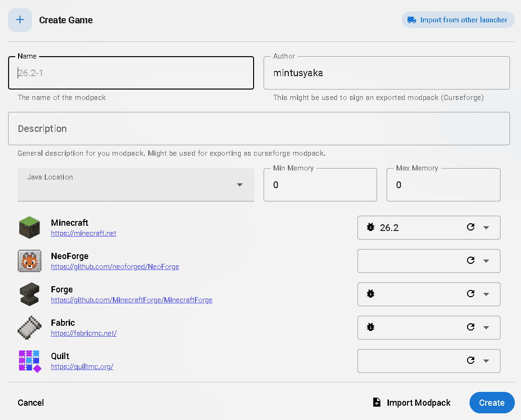This screenshot has height=420, width=521.
Task: Refresh the Forge version list
Action: click(470, 293)
